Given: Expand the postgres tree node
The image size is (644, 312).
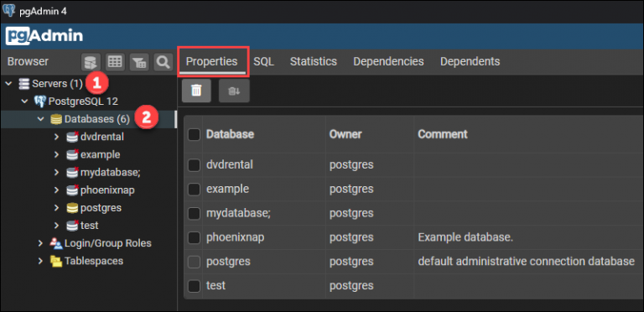Looking at the screenshot, I should pos(57,208).
